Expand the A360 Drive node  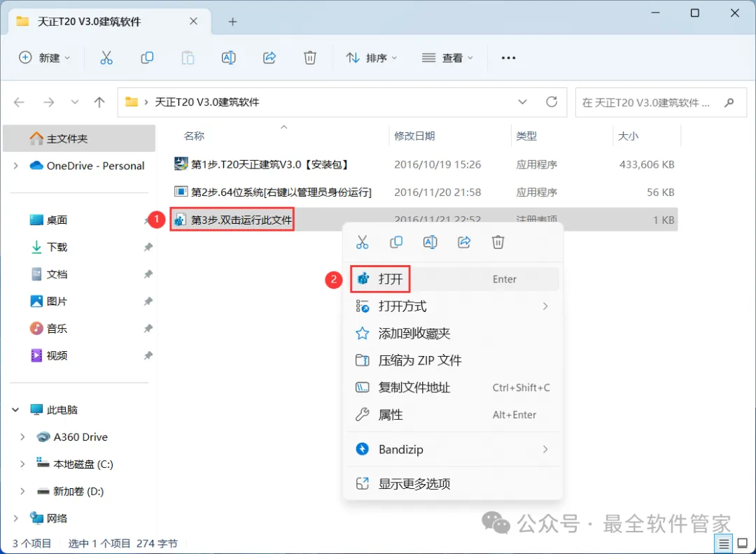click(x=22, y=437)
